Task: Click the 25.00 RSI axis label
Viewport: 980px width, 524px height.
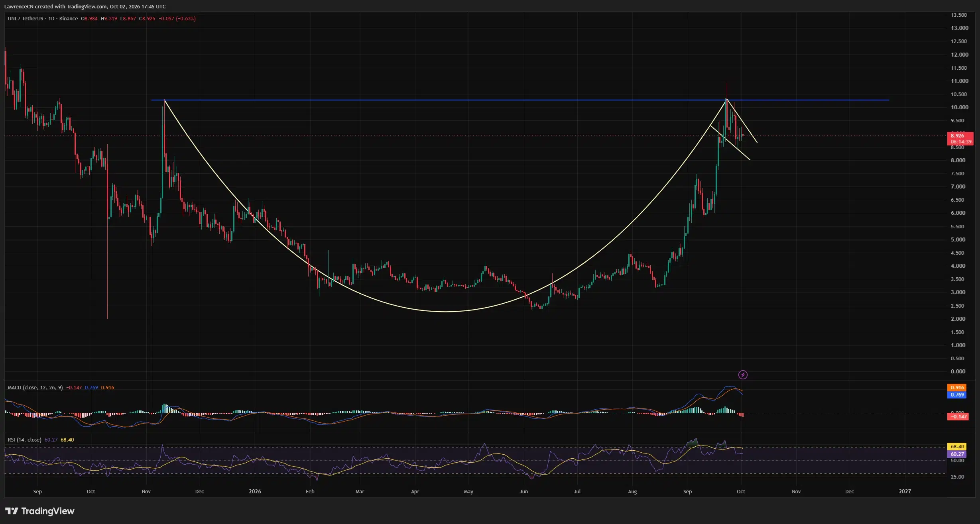Action: click(x=957, y=477)
